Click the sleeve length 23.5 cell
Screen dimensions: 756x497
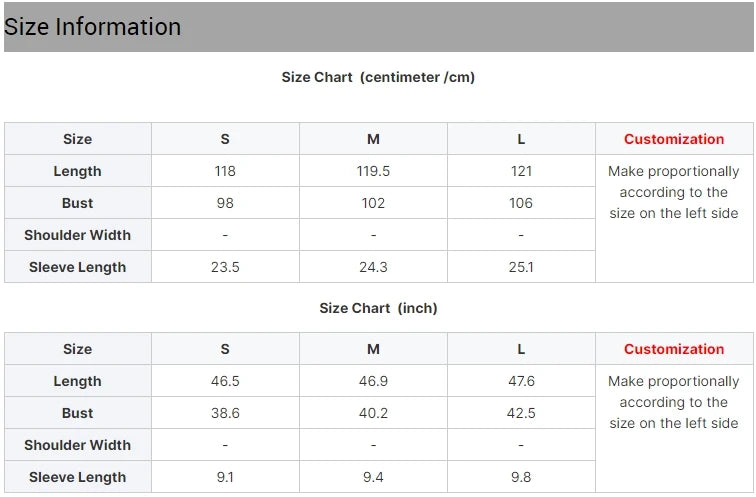point(225,267)
